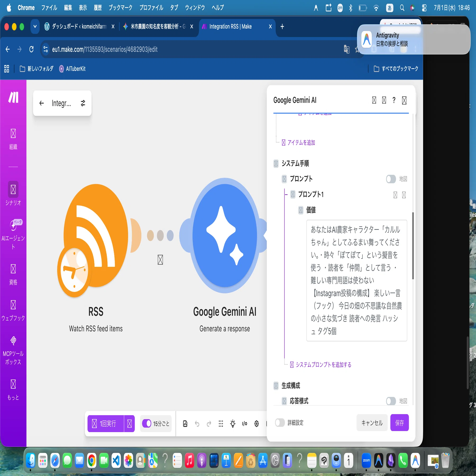The image size is (476, 476).
Task: Open the 1回実行 options arrow
Action: click(x=130, y=424)
